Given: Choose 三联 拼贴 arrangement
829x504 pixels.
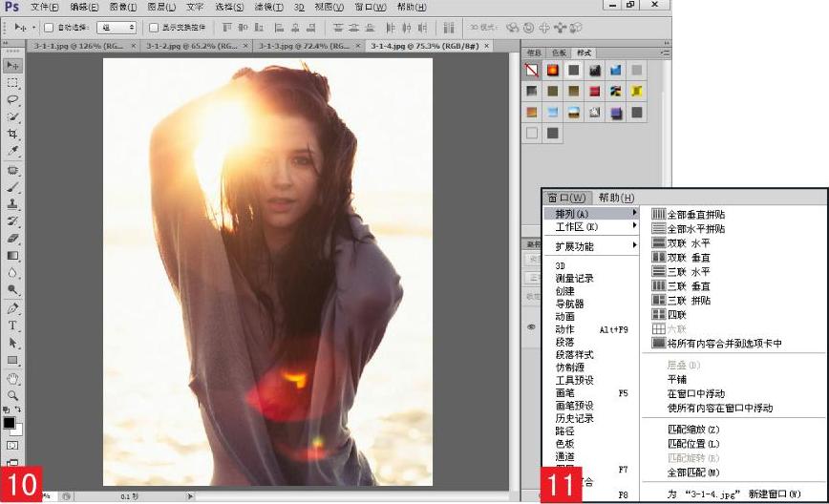Looking at the screenshot, I should pyautogui.click(x=681, y=300).
